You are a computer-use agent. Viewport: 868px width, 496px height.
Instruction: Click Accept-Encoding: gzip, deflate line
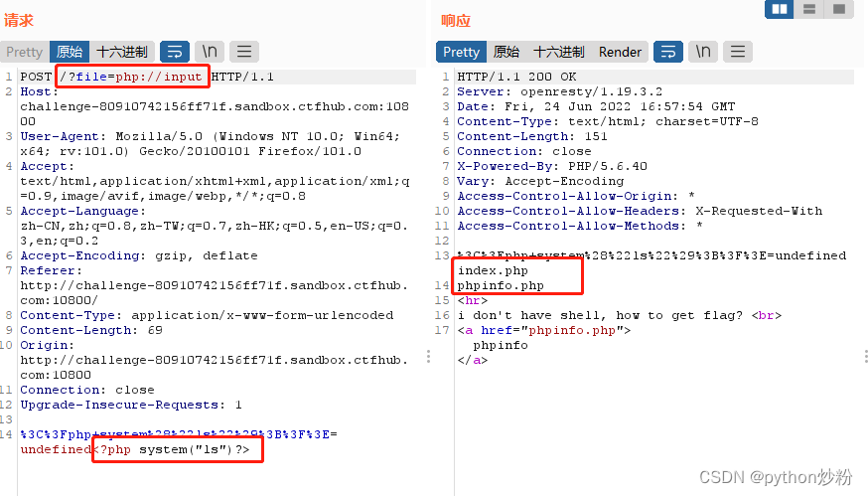pyautogui.click(x=139, y=256)
